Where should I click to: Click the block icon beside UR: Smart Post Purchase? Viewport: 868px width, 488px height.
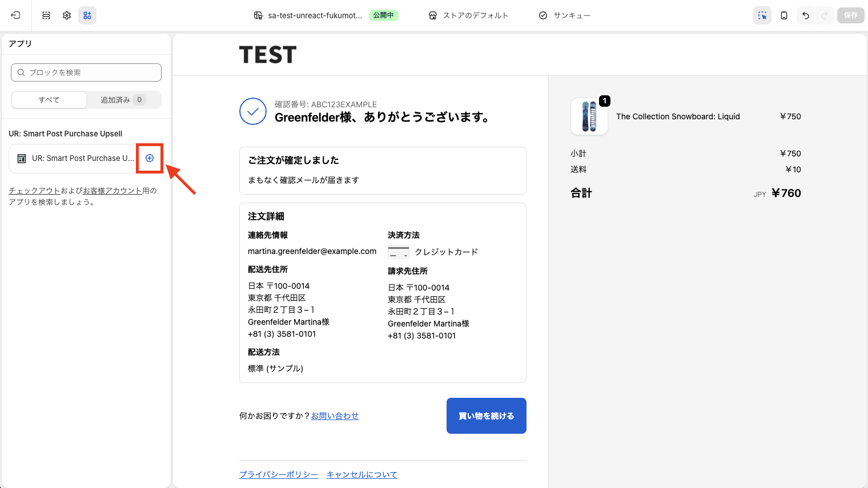coord(22,159)
